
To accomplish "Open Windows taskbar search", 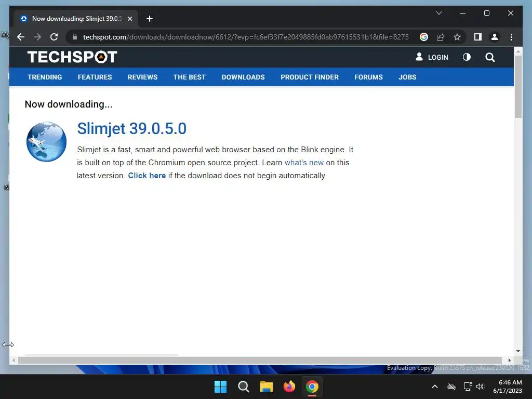I will (243, 387).
